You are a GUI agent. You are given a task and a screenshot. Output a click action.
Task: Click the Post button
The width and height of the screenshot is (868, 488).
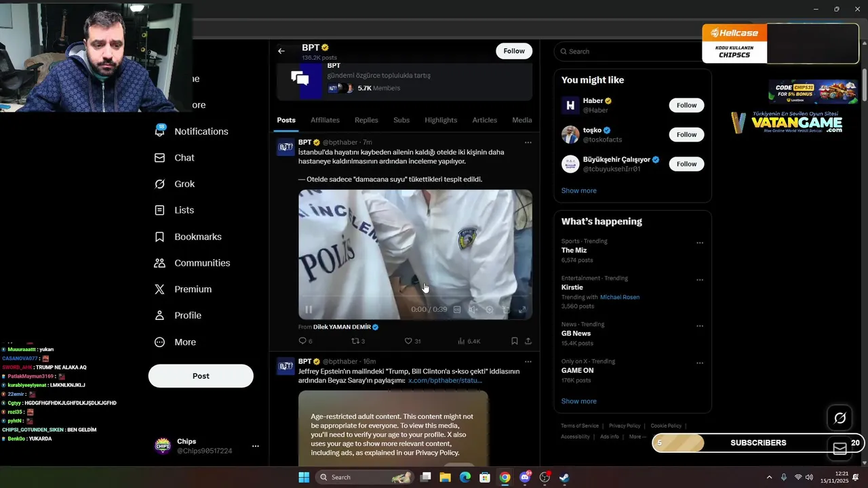coord(201,376)
